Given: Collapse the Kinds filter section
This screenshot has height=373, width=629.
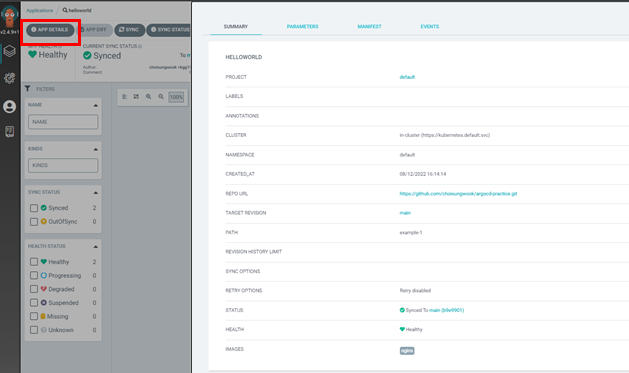Looking at the screenshot, I should pos(95,149).
